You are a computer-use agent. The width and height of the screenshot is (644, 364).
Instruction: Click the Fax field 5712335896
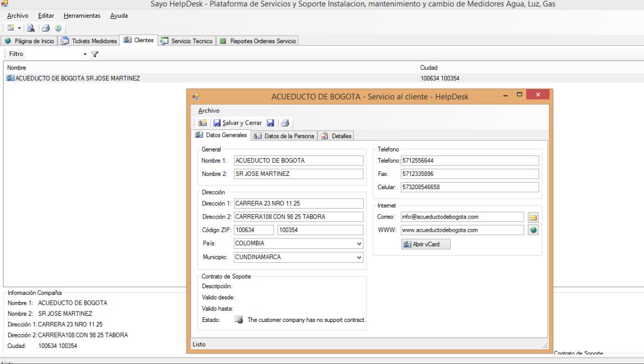pos(470,174)
